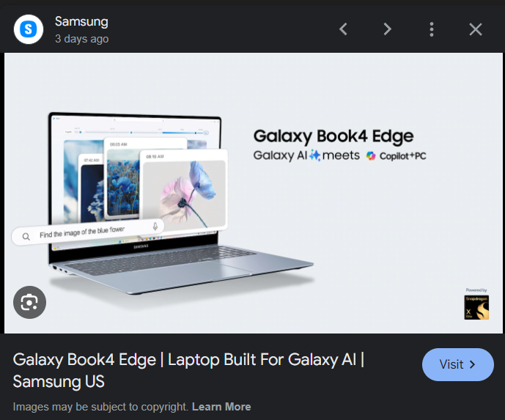
Task: Click the Galaxy AI sparkle icon
Action: [314, 155]
